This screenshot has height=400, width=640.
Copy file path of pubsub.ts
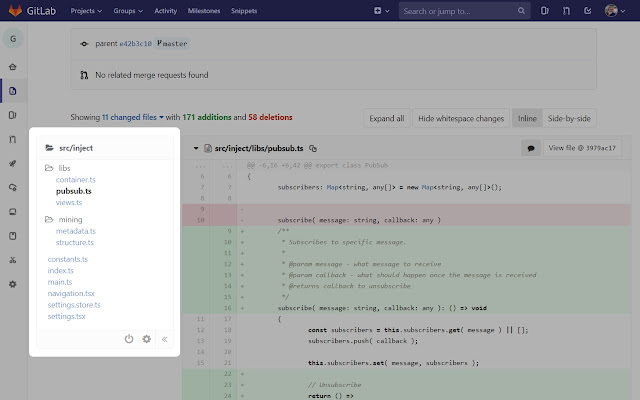click(x=313, y=148)
